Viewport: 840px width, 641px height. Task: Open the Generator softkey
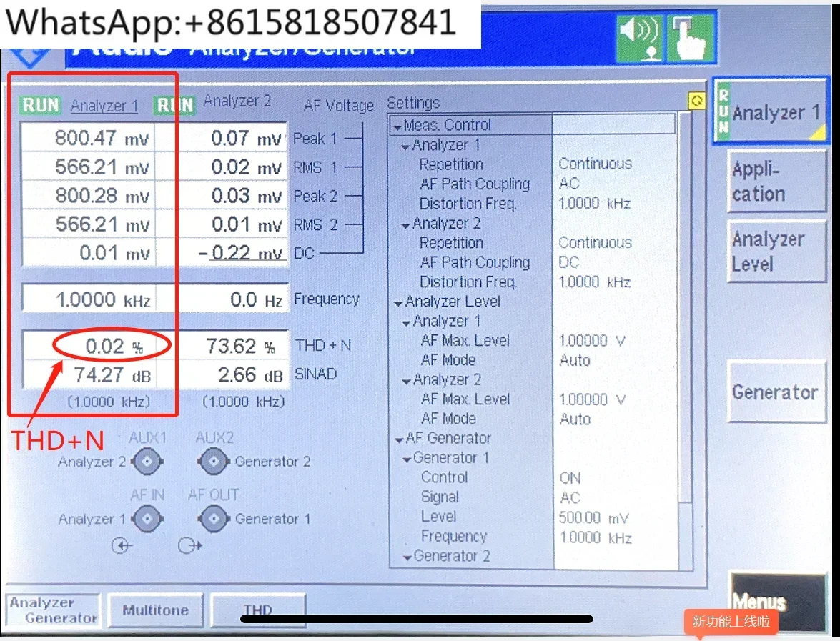click(777, 392)
